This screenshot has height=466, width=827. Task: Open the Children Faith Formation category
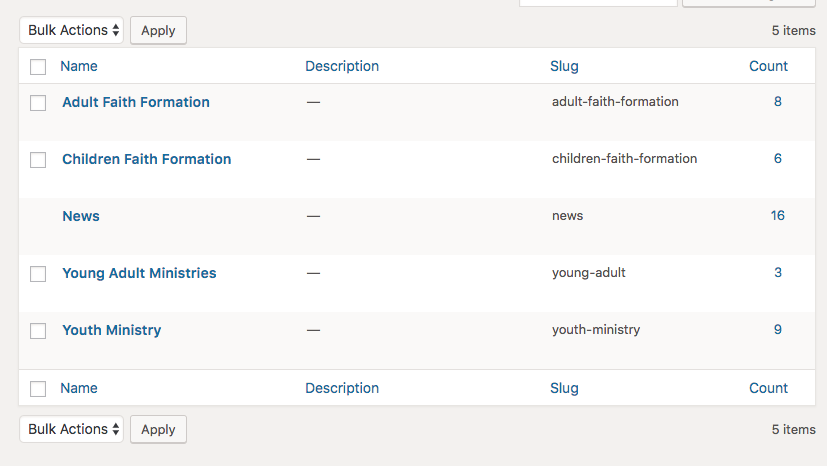(x=146, y=159)
